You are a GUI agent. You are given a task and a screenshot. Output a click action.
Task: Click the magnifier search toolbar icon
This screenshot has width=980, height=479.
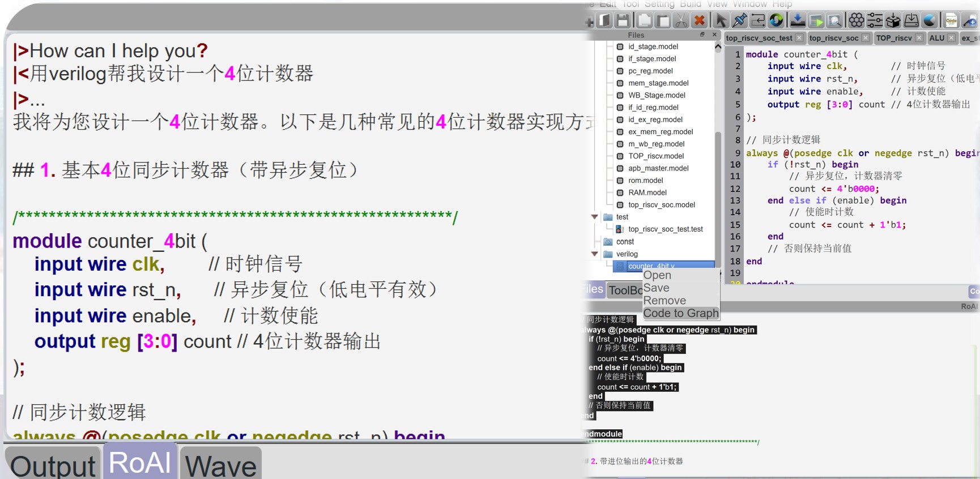[834, 21]
